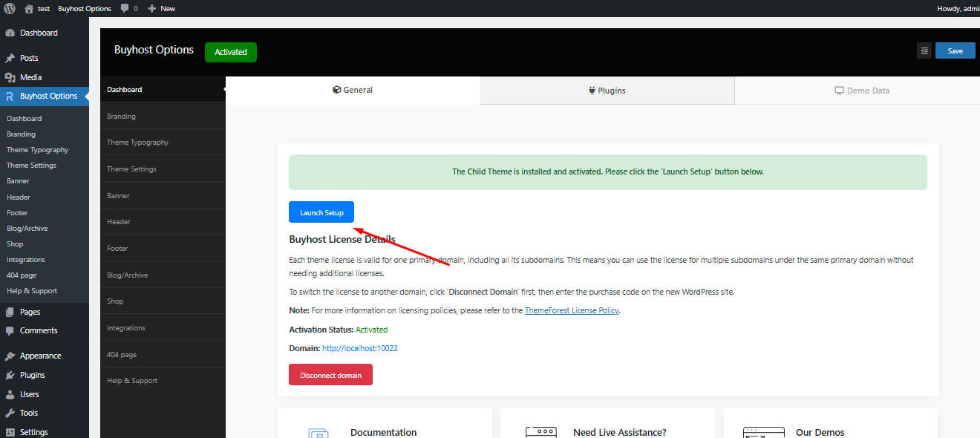980x438 pixels.
Task: Select Header in the dark options panel
Action: 163,222
